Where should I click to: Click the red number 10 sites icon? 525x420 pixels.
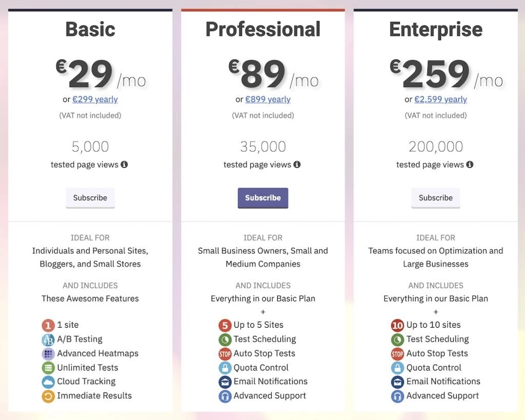pyautogui.click(x=397, y=325)
